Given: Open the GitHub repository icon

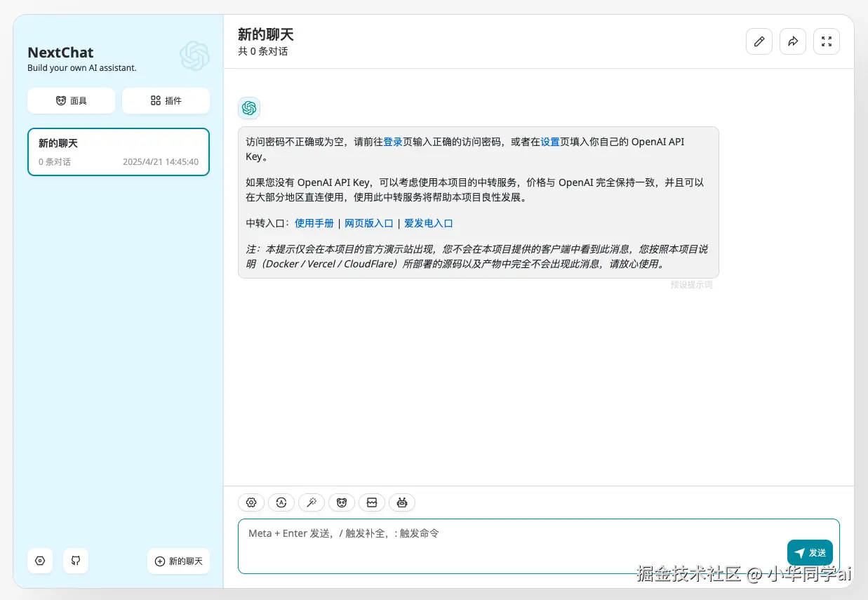Looking at the screenshot, I should [x=76, y=561].
